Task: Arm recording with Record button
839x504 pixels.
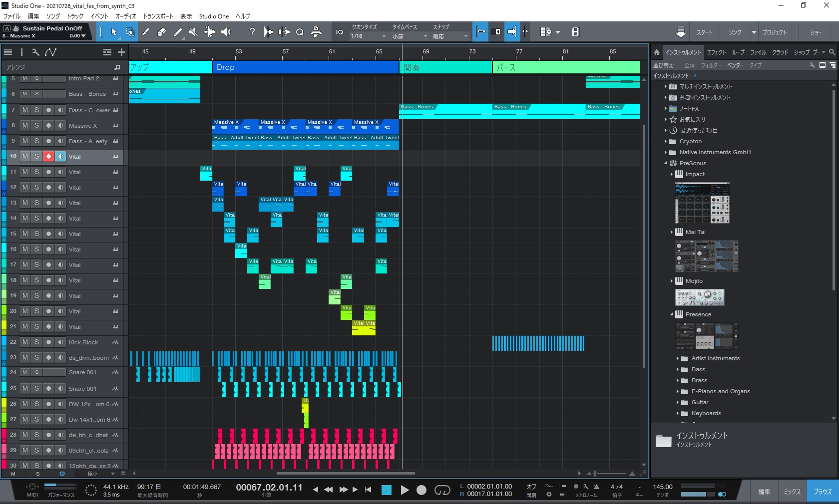Action: tap(421, 490)
